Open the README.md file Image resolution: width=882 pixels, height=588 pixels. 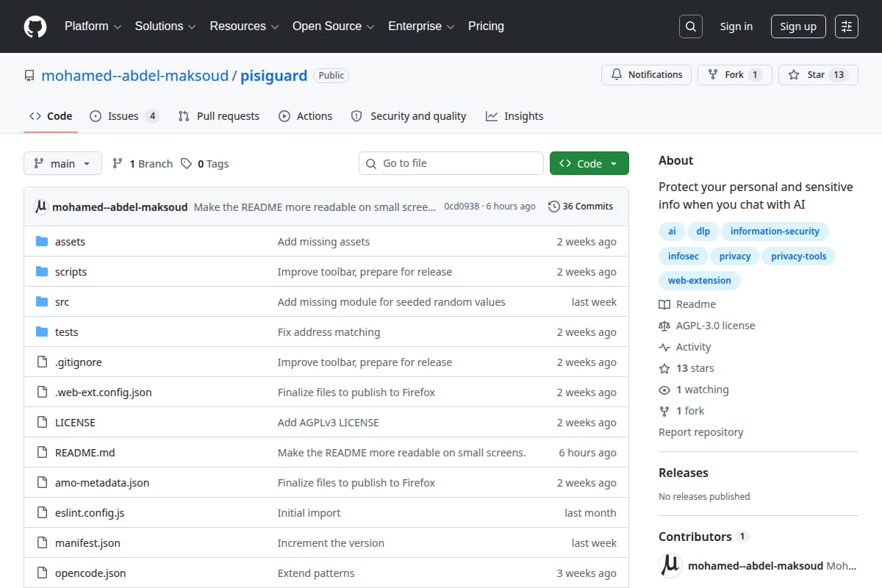[x=85, y=453]
